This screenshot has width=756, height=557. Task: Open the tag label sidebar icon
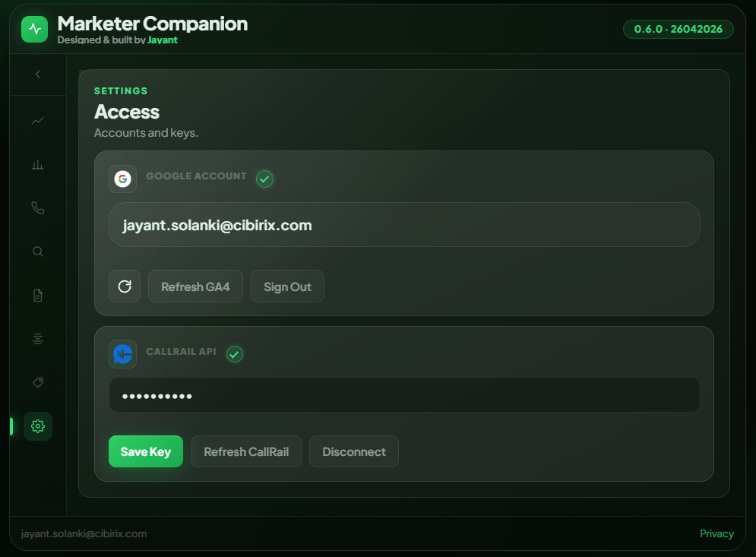pos(37,382)
